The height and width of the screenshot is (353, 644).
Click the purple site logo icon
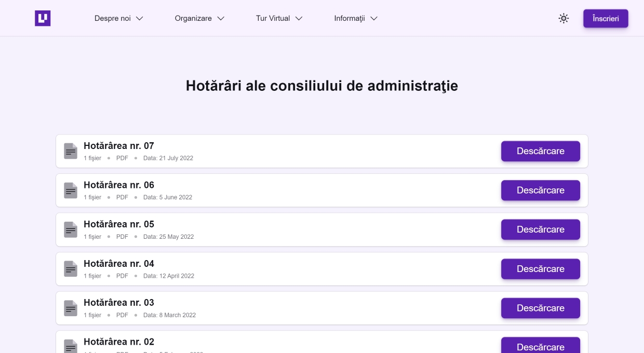pyautogui.click(x=43, y=18)
